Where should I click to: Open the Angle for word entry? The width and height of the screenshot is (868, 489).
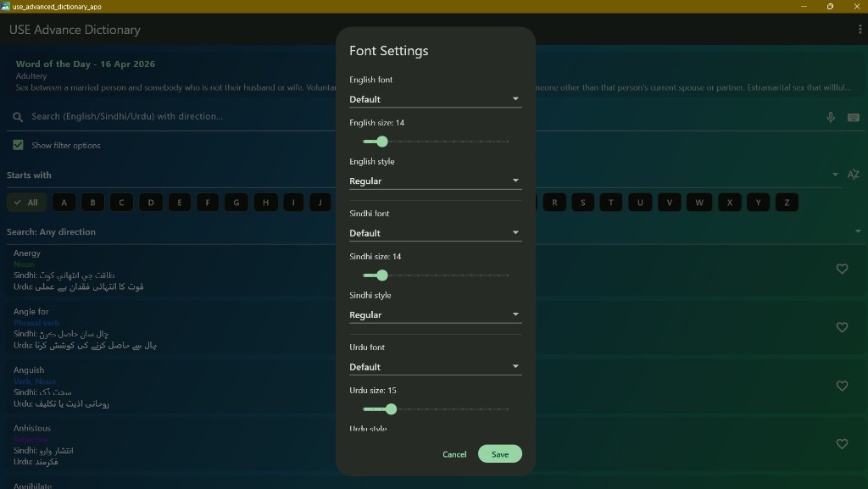(434, 329)
